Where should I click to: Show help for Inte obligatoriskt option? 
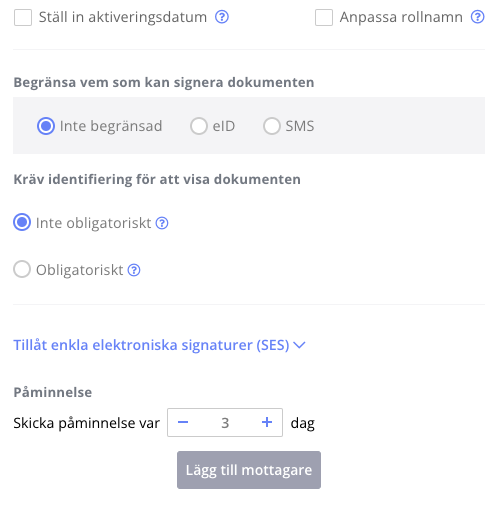coord(162,223)
